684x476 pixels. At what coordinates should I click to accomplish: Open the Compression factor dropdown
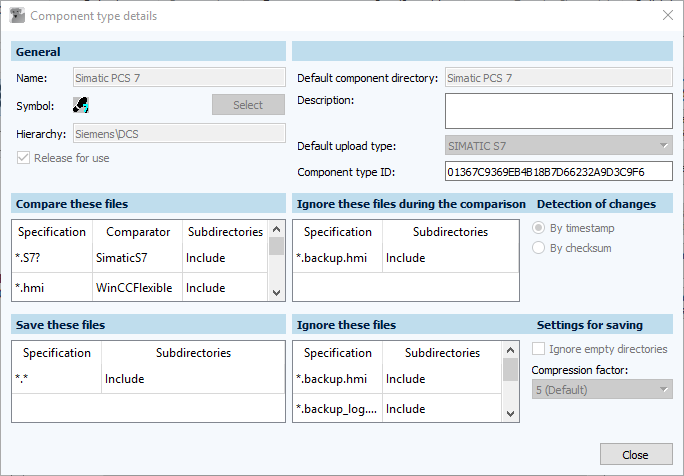point(602,389)
